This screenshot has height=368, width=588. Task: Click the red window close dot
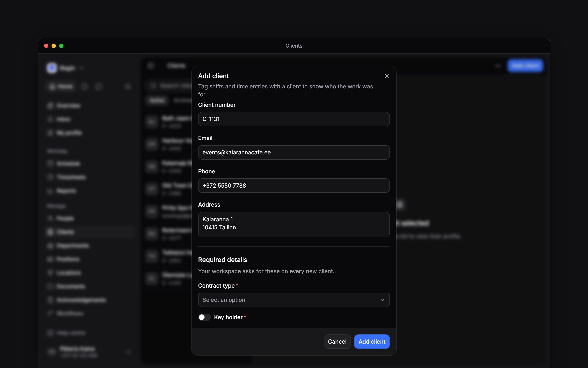46,46
